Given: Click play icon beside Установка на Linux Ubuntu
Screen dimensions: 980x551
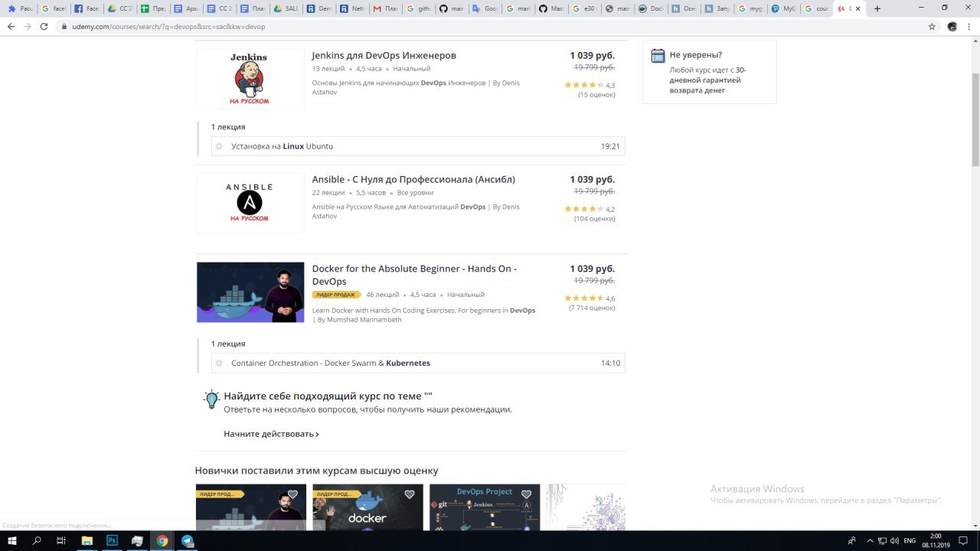Looking at the screenshot, I should (x=219, y=146).
